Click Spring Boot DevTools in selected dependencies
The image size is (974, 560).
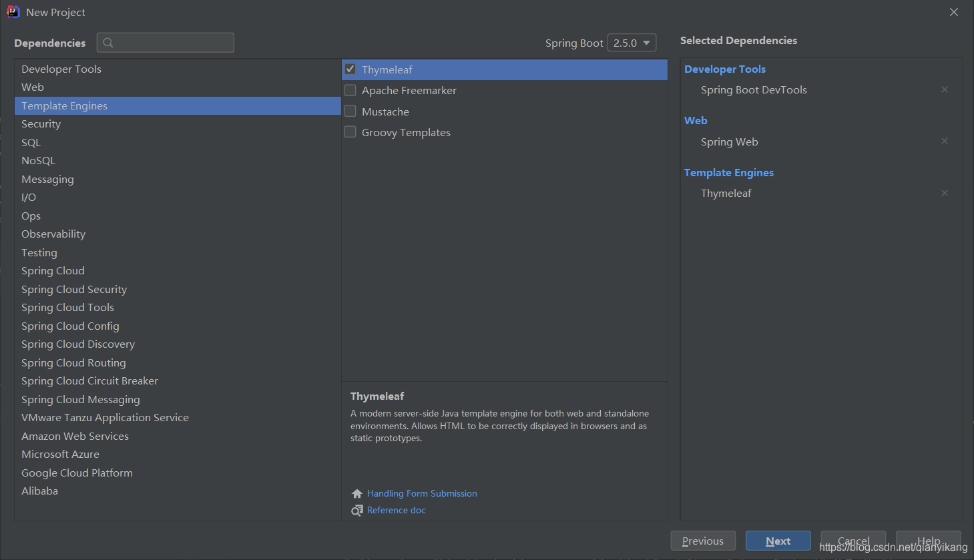click(x=754, y=89)
